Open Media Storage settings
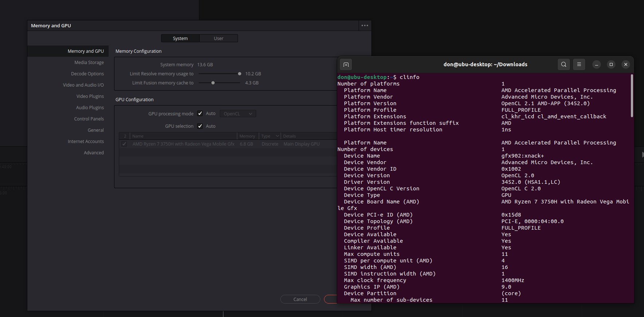This screenshot has width=644, height=317. (89, 62)
